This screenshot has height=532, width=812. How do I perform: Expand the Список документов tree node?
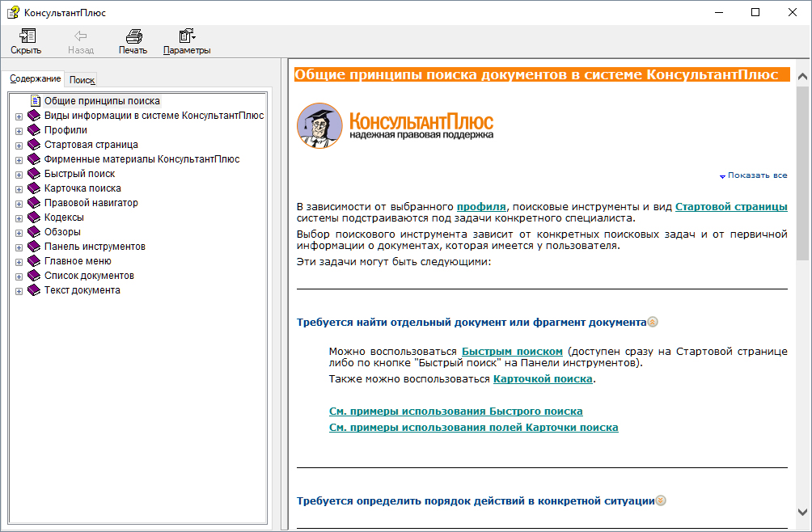pos(19,277)
